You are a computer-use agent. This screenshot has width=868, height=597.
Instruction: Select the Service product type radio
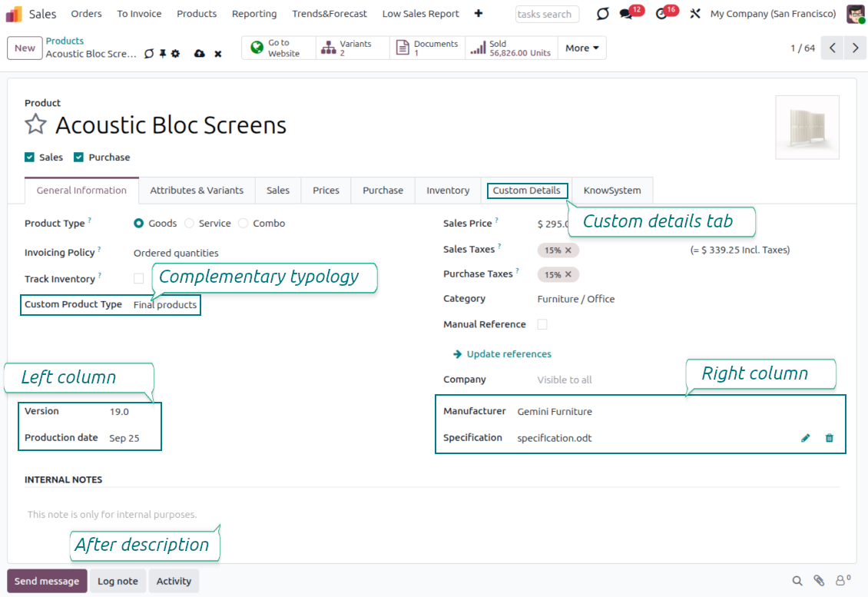189,224
